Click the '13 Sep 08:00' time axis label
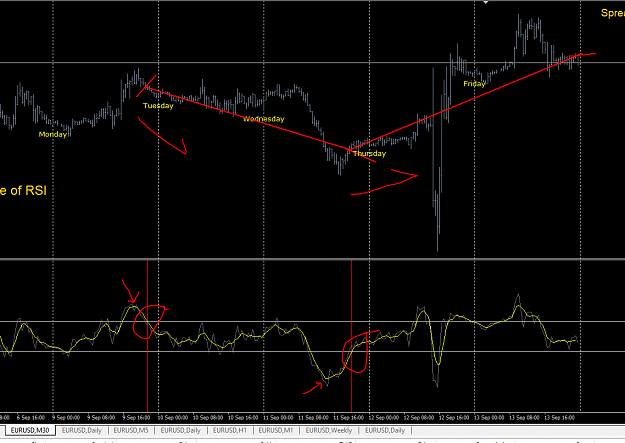 (524, 418)
